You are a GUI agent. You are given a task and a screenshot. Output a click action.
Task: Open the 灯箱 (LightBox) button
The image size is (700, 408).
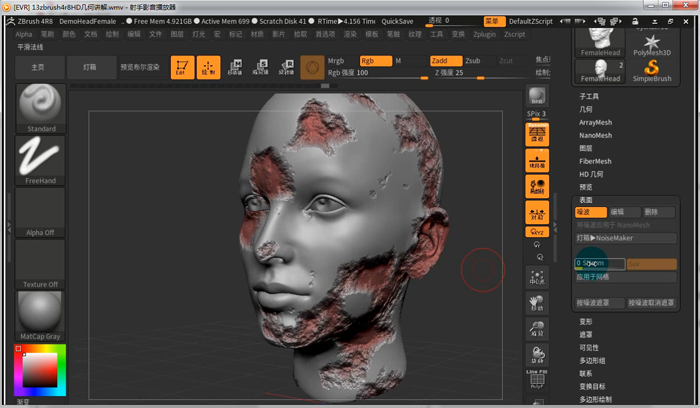click(92, 67)
